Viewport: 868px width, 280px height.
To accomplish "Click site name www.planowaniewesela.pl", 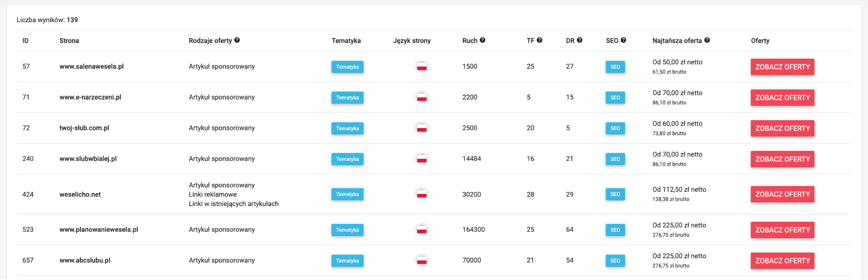I will (x=99, y=230).
